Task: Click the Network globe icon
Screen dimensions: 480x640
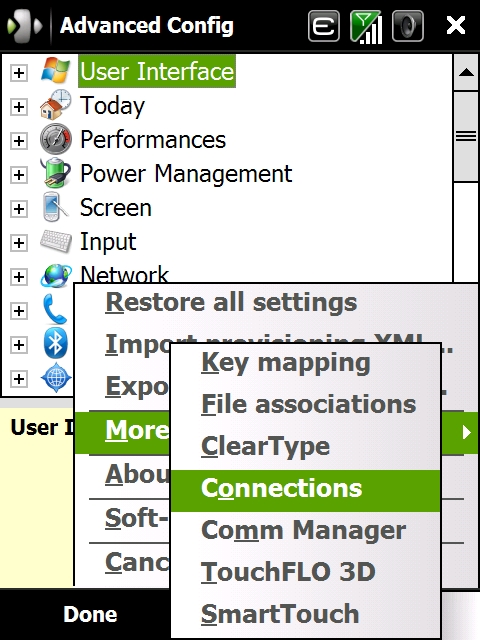Action: (56, 276)
